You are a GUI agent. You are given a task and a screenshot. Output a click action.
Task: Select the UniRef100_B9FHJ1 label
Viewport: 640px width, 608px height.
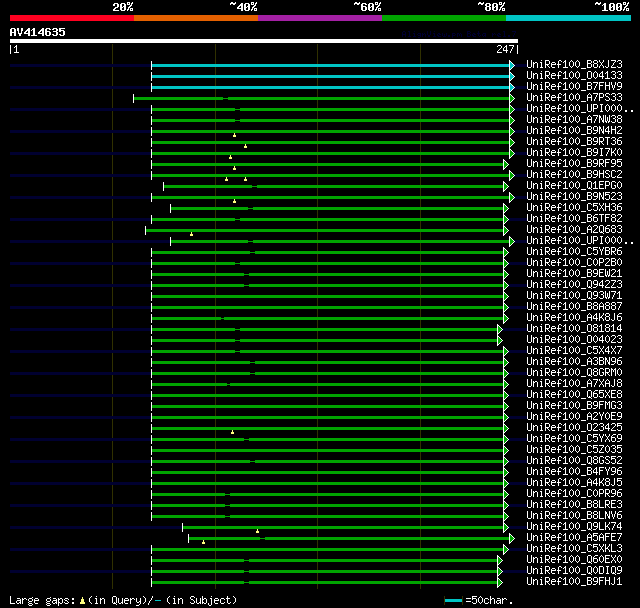pyautogui.click(x=574, y=582)
